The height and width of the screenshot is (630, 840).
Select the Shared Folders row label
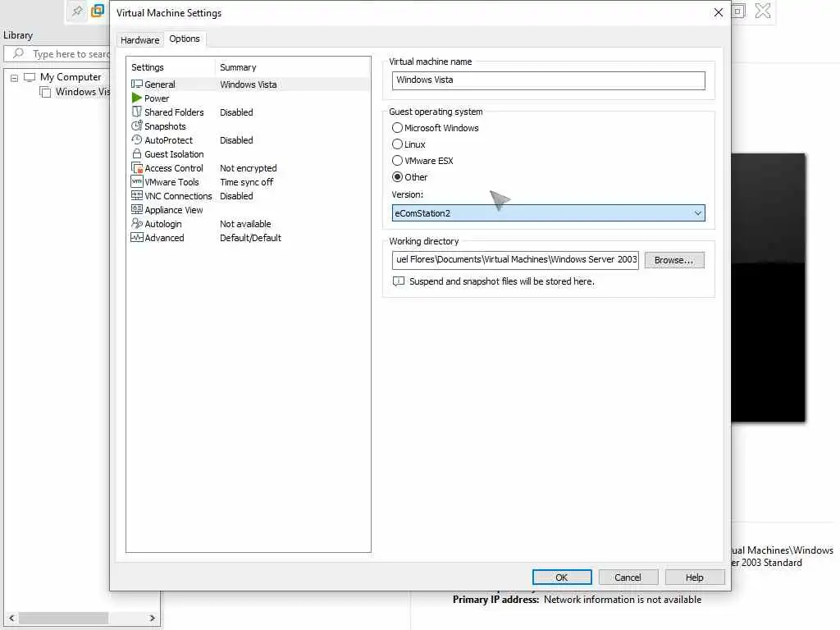point(174,112)
